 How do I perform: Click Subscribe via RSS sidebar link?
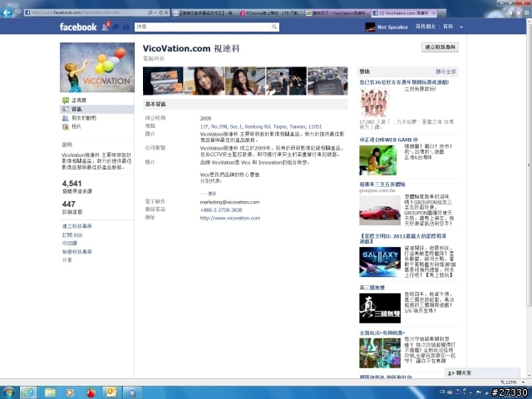(x=72, y=235)
